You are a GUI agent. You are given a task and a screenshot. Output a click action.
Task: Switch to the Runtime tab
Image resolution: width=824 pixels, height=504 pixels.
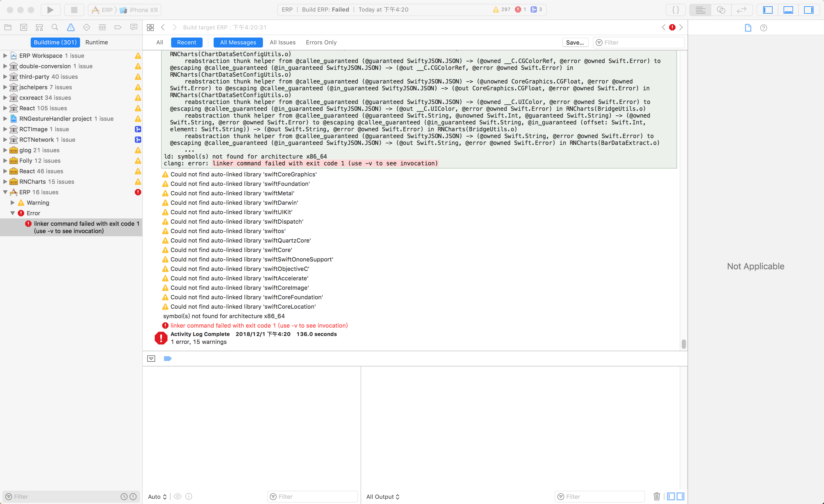click(x=97, y=42)
